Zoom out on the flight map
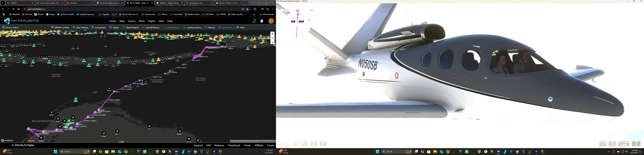Image resolution: width=644 pixels, height=155 pixels. coord(273,38)
